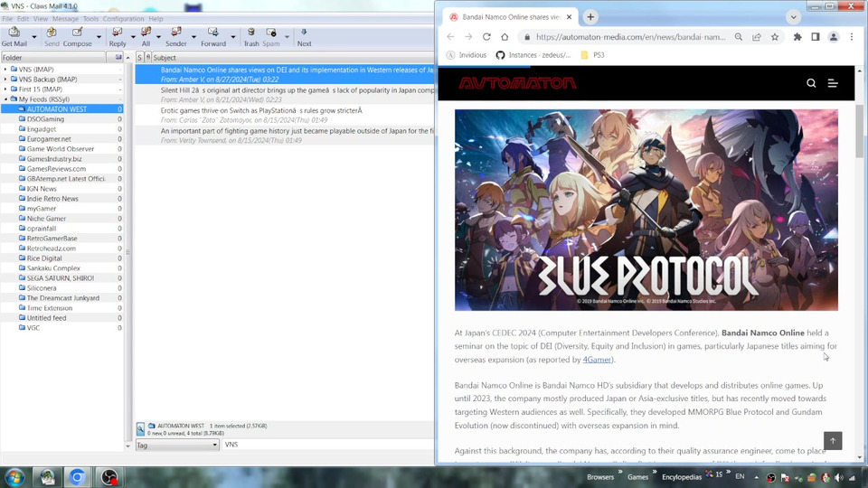The image size is (868, 488).
Task: Close the Bandai Namco Online browser tab
Action: [569, 17]
